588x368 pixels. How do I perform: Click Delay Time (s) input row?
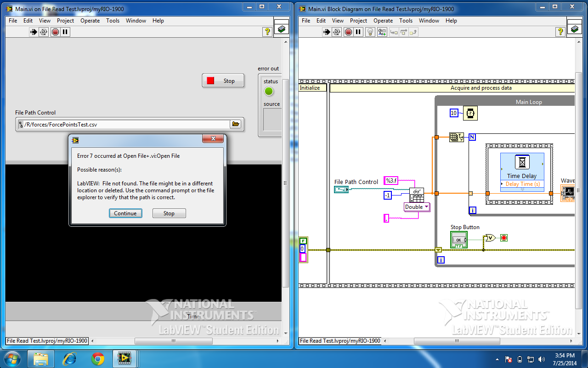pyautogui.click(x=522, y=184)
